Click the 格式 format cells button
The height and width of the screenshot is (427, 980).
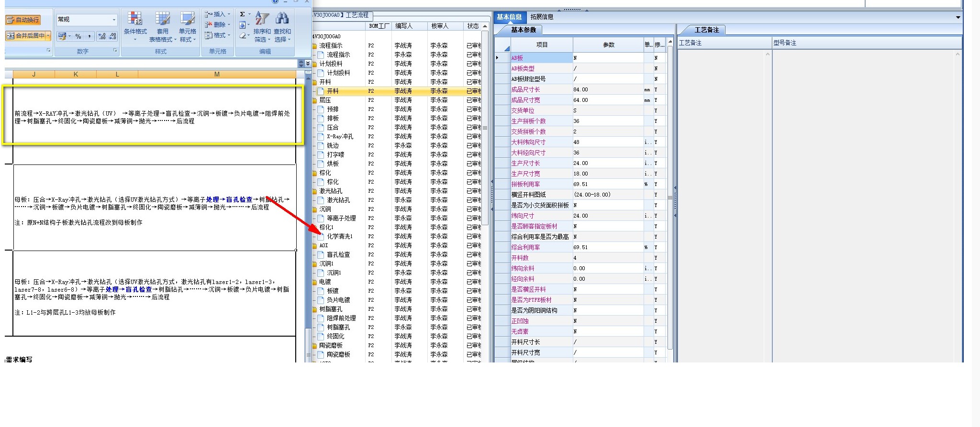tap(217, 35)
